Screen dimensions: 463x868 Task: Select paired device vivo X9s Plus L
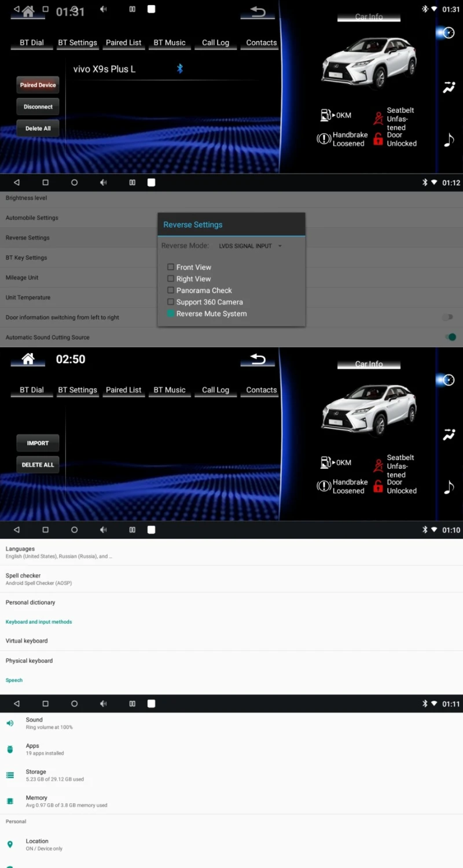(104, 69)
